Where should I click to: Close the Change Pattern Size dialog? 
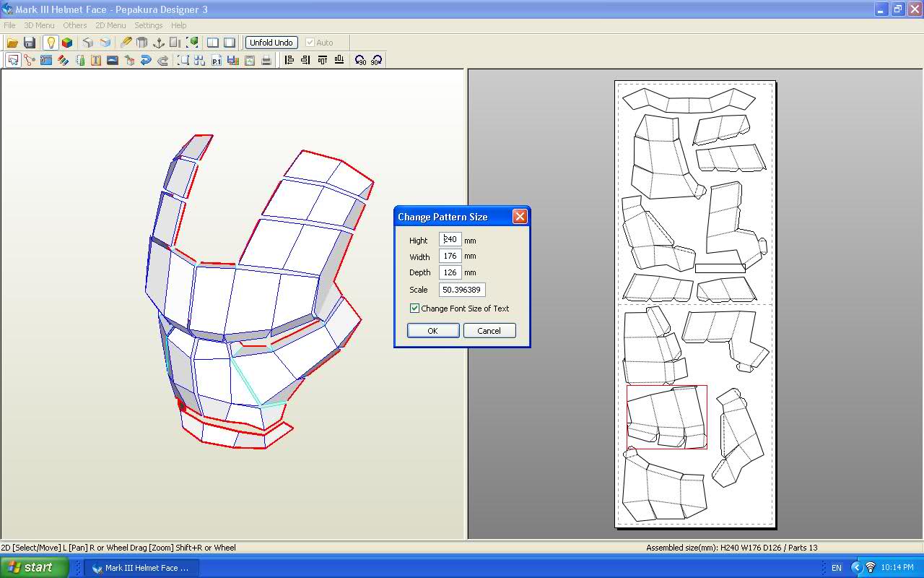520,217
